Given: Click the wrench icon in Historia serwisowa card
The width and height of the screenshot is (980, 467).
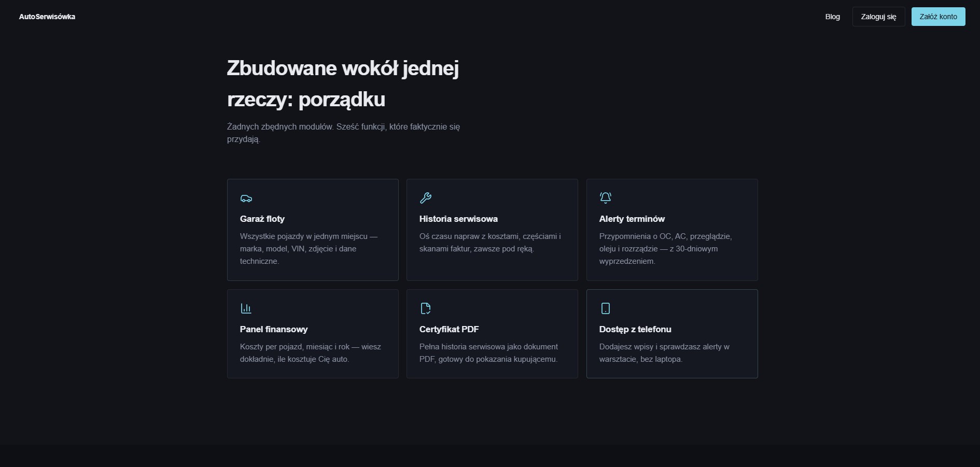Looking at the screenshot, I should [x=426, y=198].
